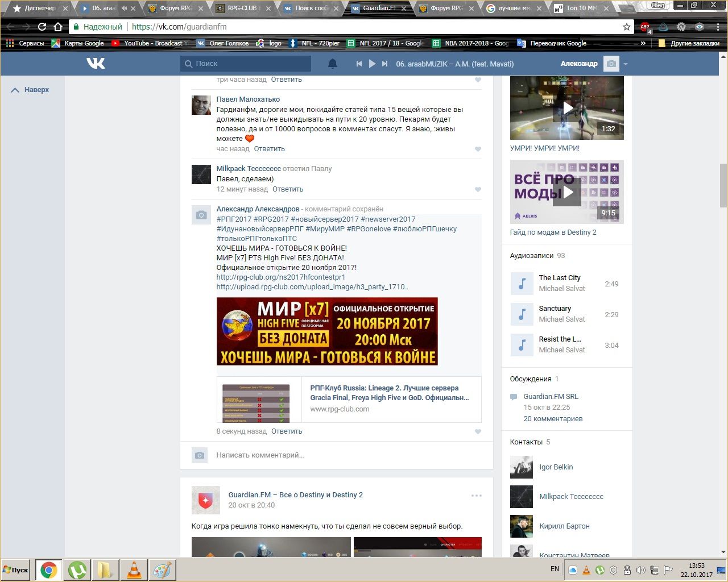This screenshot has width=728, height=582.
Task: Like Milkpack's reply to Павел
Action: coord(478,189)
